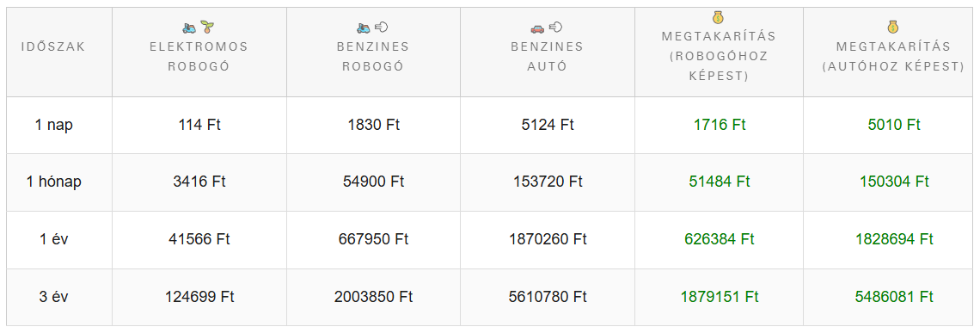Screen dimensions: 980x333
Task: Select the Időszak column header
Action: coord(53,46)
